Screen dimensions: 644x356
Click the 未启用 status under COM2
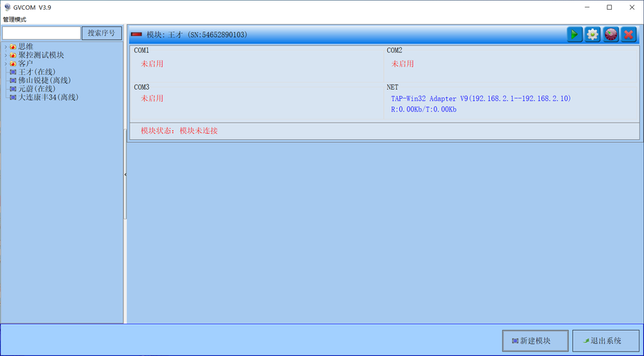point(403,64)
